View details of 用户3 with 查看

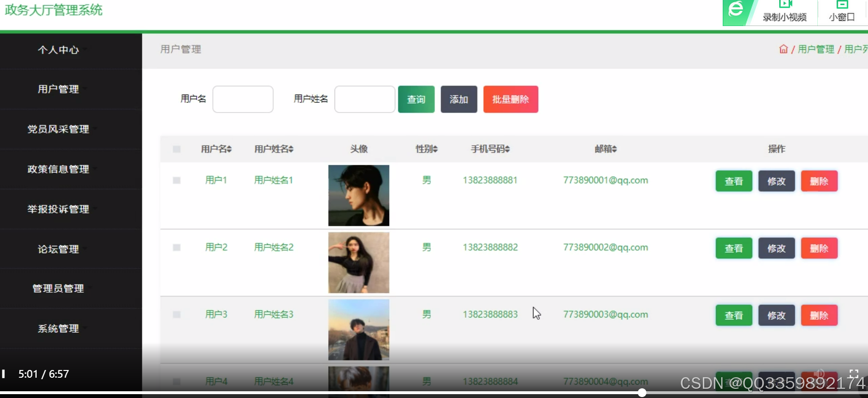tap(734, 315)
